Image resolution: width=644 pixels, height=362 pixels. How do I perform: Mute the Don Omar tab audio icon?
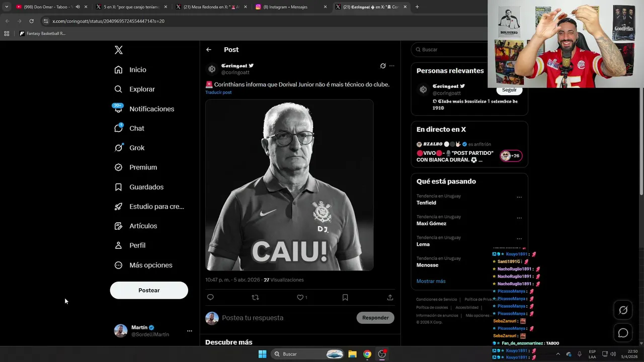(77, 7)
